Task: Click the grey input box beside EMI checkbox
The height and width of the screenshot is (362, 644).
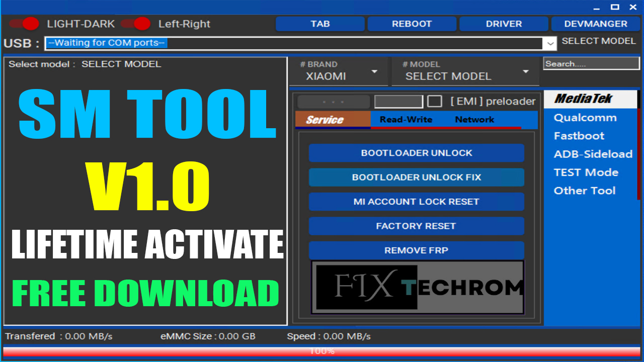Action: pos(399,102)
